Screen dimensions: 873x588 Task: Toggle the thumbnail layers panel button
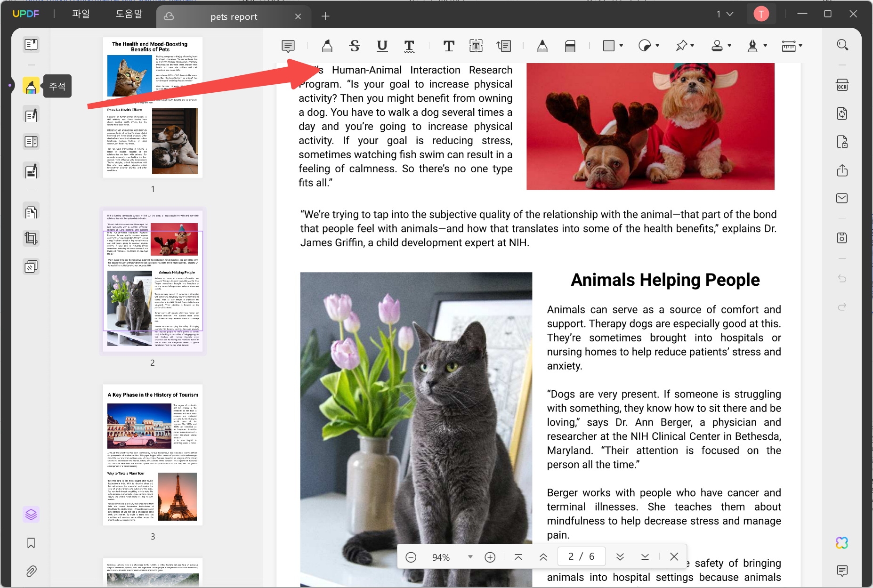pos(31,515)
